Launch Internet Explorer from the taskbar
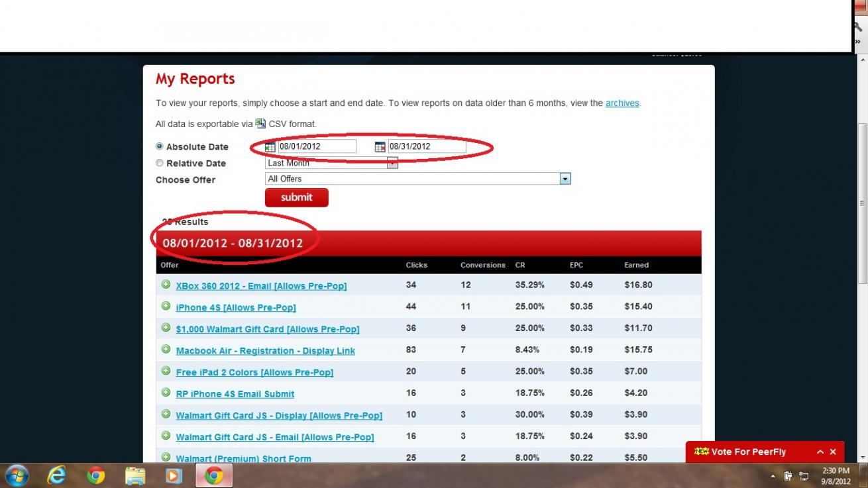The height and width of the screenshot is (488, 868). click(x=57, y=475)
